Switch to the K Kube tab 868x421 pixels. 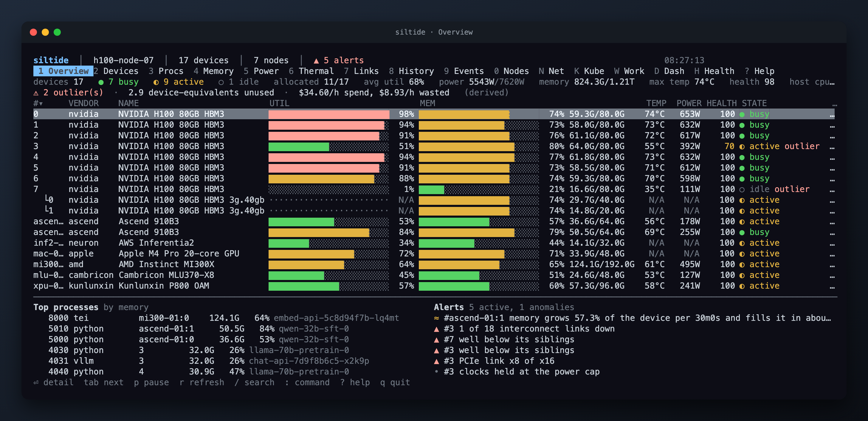click(x=589, y=71)
